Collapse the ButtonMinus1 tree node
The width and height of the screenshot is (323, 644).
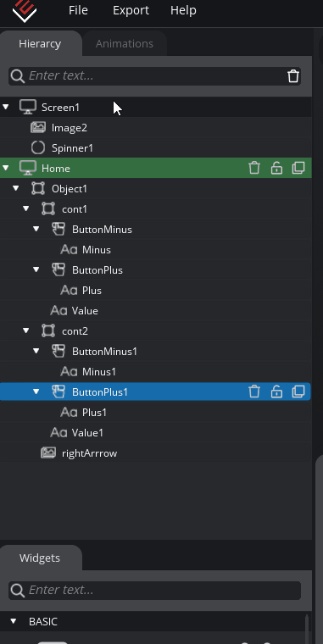(36, 351)
